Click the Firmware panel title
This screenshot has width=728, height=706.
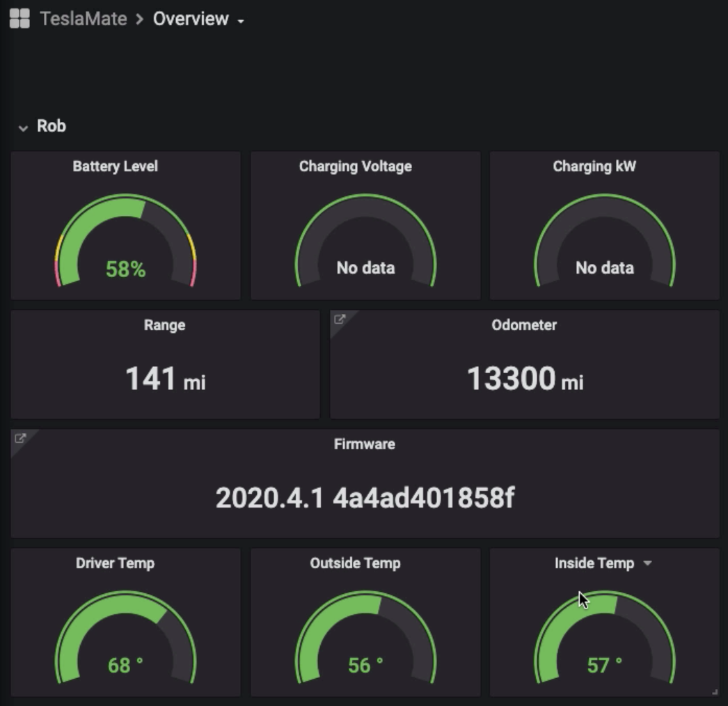(x=365, y=444)
